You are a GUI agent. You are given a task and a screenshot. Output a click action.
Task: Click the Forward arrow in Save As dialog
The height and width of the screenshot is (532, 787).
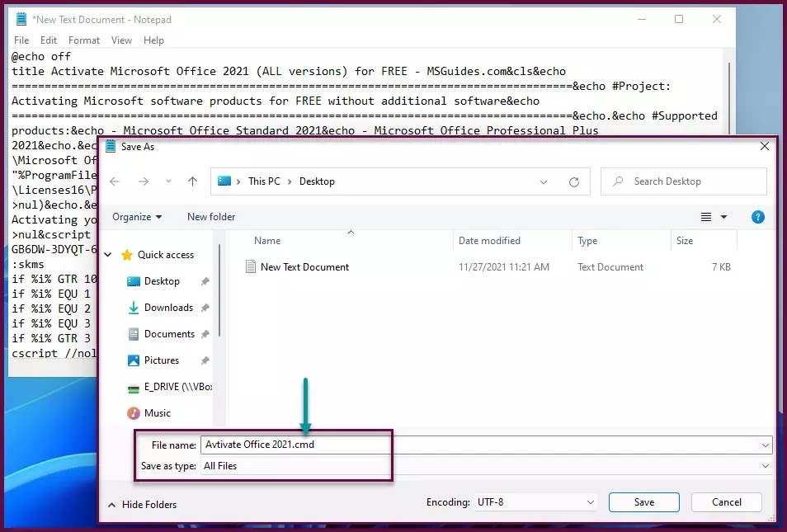coord(143,181)
